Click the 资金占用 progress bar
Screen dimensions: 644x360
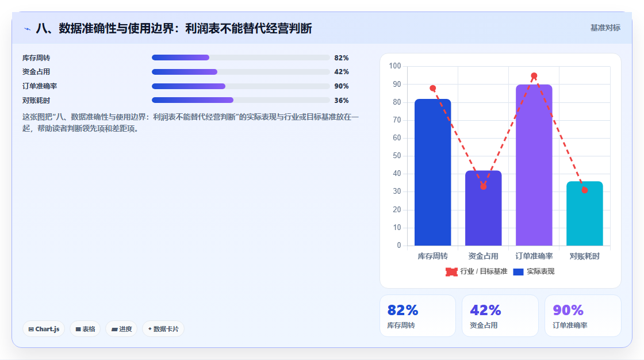tap(241, 72)
